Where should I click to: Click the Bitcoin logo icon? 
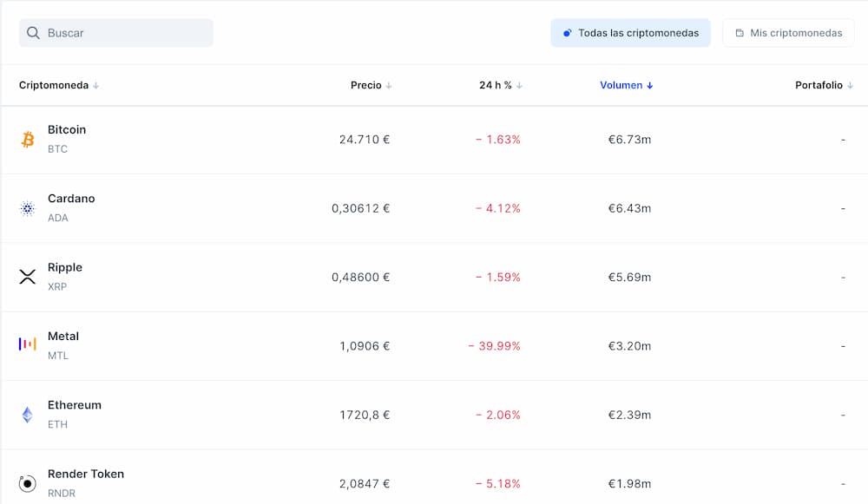pyautogui.click(x=28, y=140)
